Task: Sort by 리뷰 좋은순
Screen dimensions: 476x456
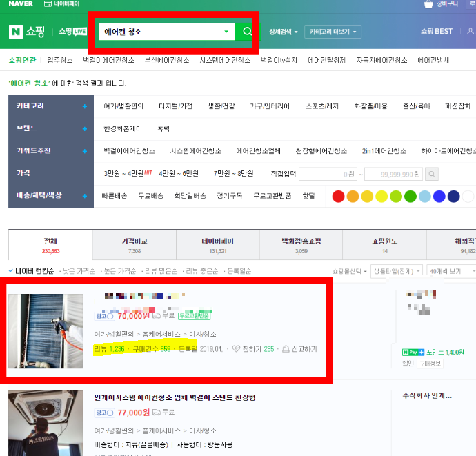Action: pyautogui.click(x=202, y=271)
